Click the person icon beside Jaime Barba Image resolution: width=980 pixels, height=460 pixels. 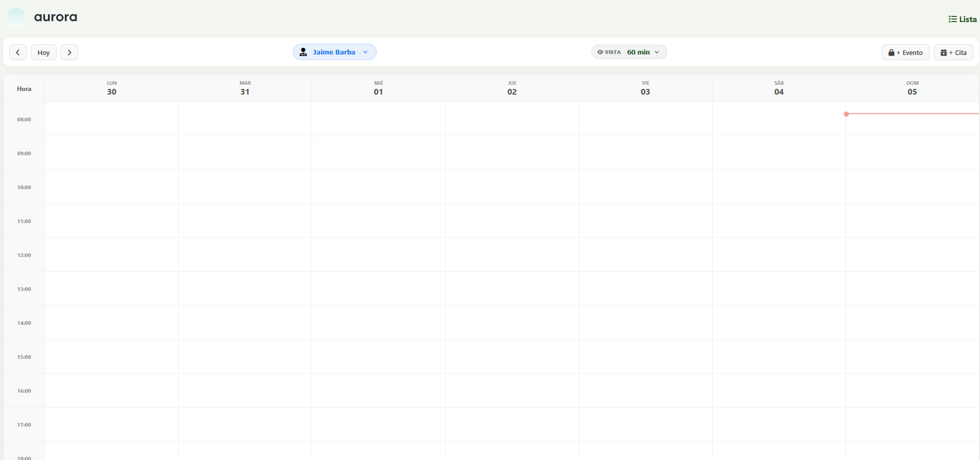[x=303, y=52]
